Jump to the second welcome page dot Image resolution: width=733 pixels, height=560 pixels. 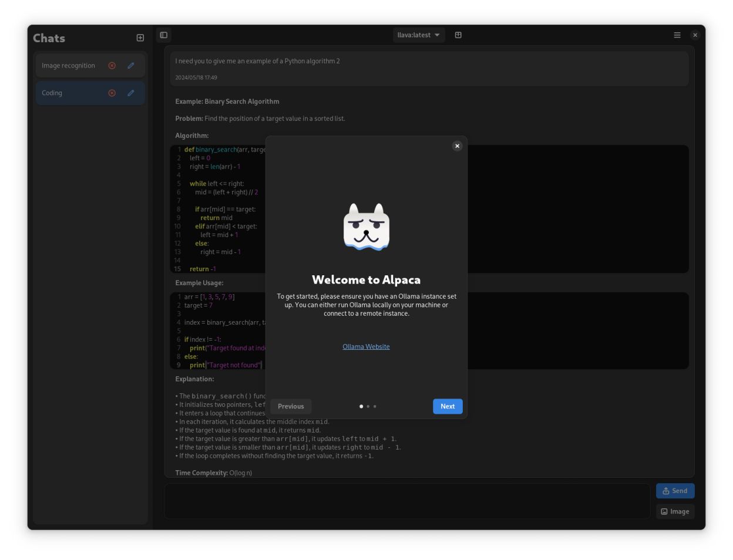coord(368,406)
